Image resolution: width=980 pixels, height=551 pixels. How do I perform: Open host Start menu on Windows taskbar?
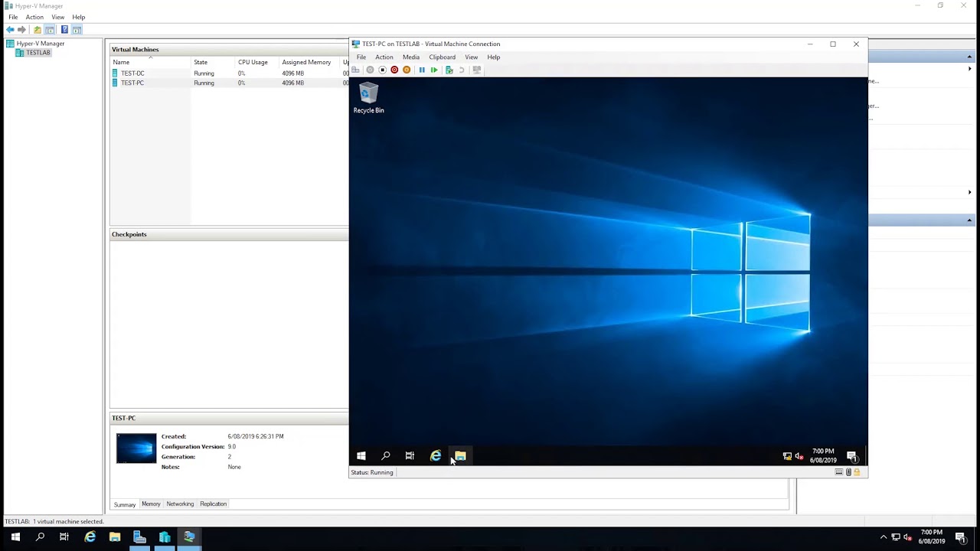[x=15, y=537]
